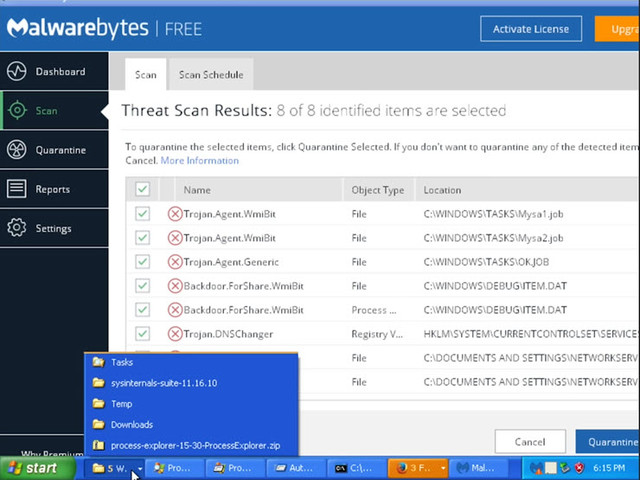Sort by the Name column header

[x=197, y=190]
